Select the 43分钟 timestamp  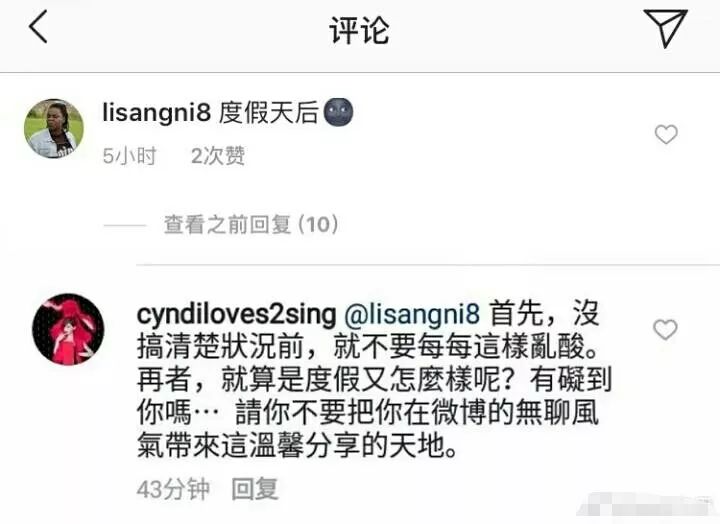click(x=173, y=489)
